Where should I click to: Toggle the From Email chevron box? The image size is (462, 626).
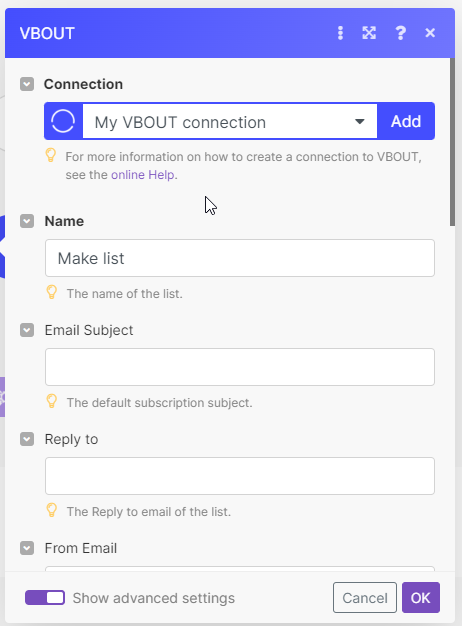(x=27, y=548)
